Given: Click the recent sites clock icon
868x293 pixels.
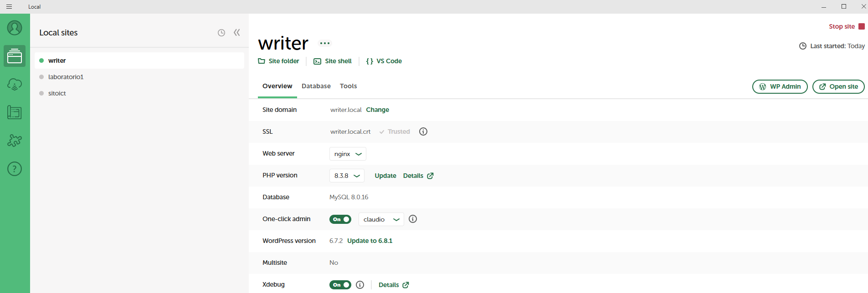Looking at the screenshot, I should (x=221, y=33).
